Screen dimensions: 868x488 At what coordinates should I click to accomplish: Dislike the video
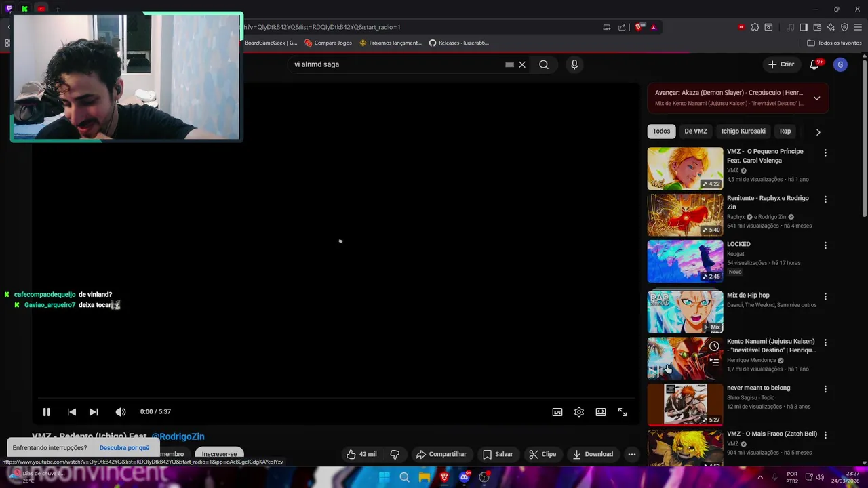click(x=395, y=454)
